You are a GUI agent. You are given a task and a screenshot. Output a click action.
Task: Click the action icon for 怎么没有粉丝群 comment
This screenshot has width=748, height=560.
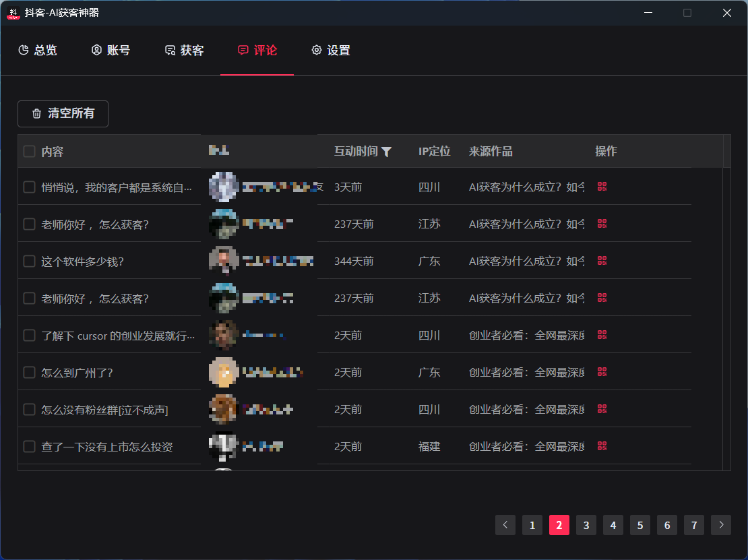[x=602, y=409]
